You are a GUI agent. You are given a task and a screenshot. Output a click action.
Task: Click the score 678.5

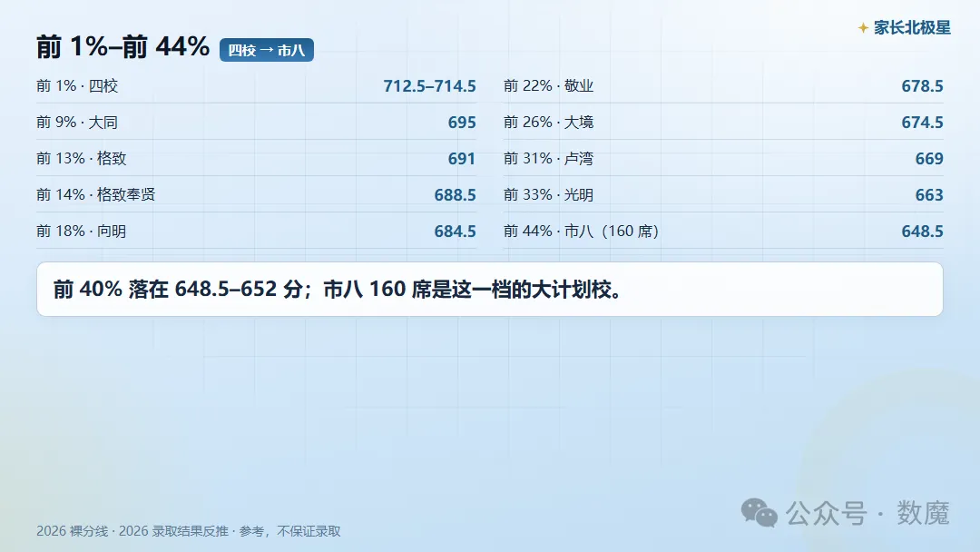click(x=922, y=85)
